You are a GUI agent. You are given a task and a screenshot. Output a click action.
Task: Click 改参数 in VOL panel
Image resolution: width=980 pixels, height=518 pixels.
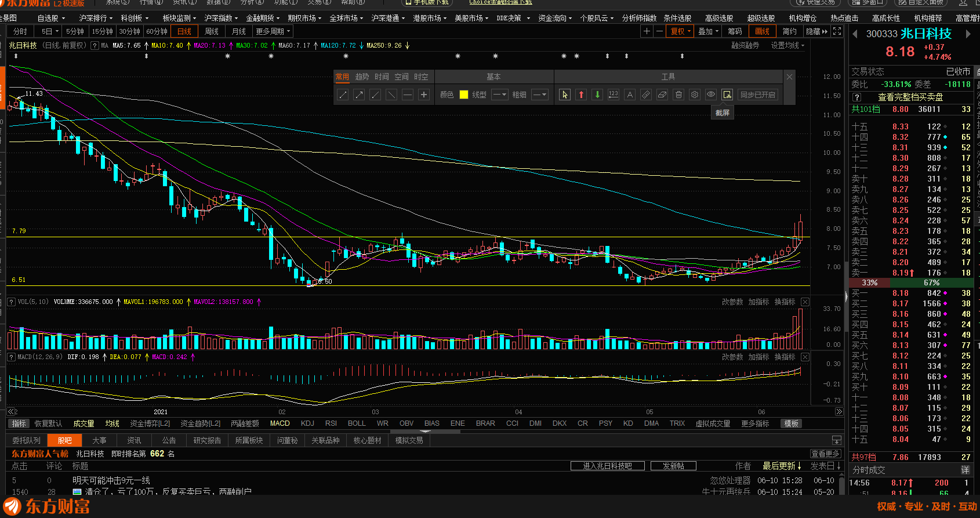pyautogui.click(x=732, y=302)
